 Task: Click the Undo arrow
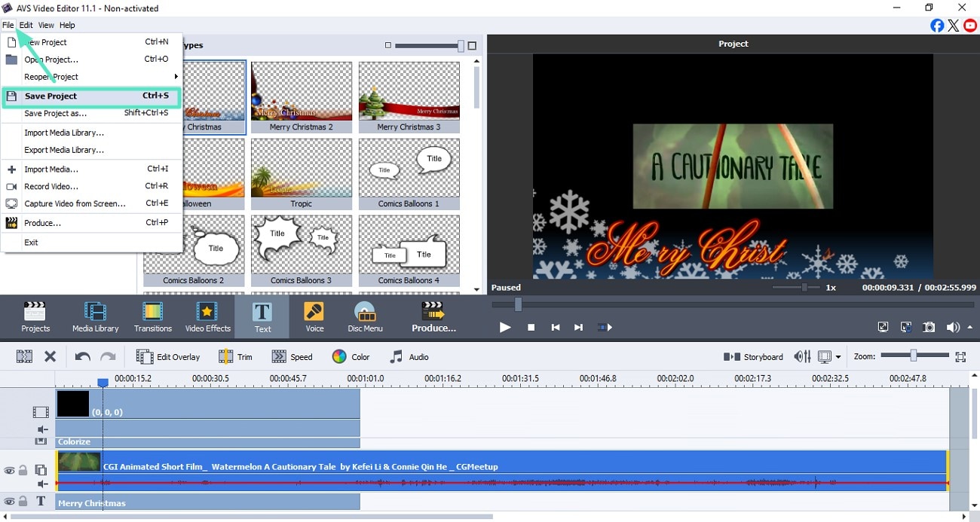(x=82, y=357)
